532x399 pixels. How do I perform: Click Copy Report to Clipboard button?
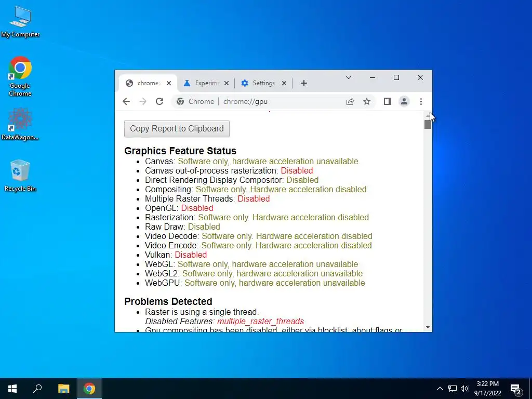177,129
